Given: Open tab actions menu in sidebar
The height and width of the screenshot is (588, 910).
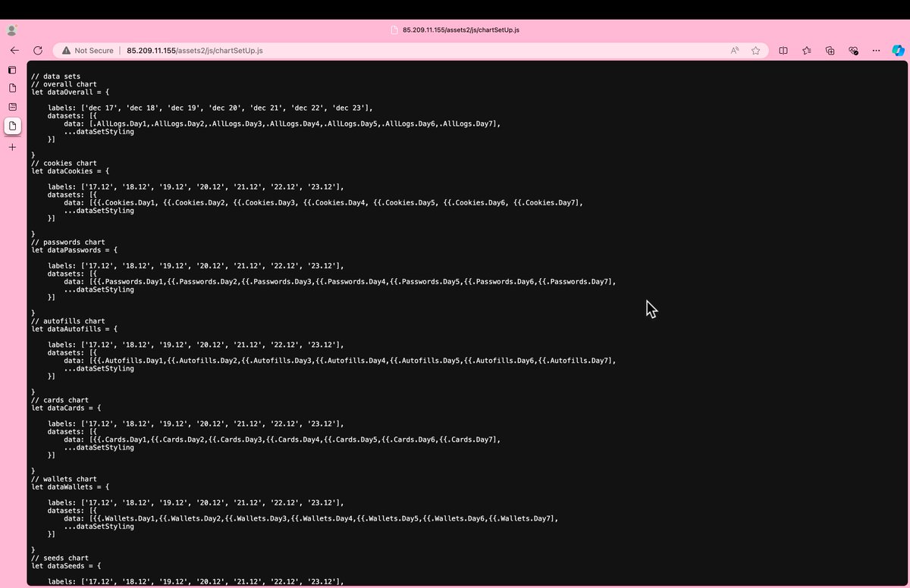Looking at the screenshot, I should (12, 70).
